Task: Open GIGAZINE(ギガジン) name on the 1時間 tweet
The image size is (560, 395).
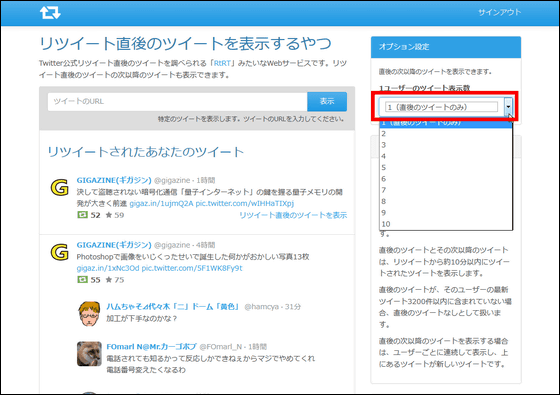Action: click(x=114, y=180)
